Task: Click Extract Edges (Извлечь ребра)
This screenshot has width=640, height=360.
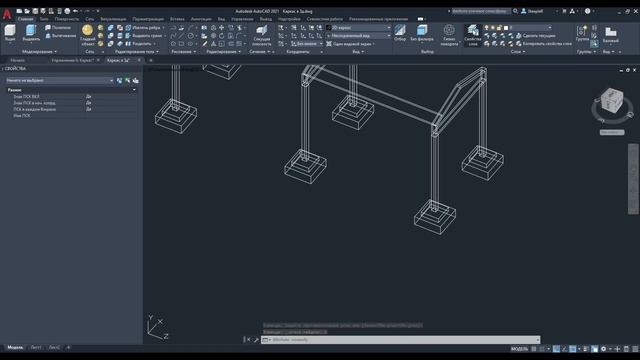Action: point(144,28)
